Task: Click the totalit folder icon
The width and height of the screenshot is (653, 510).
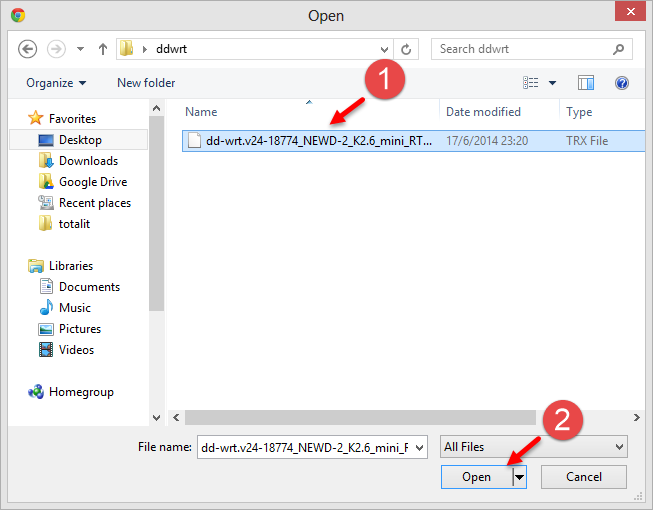Action: pos(45,224)
